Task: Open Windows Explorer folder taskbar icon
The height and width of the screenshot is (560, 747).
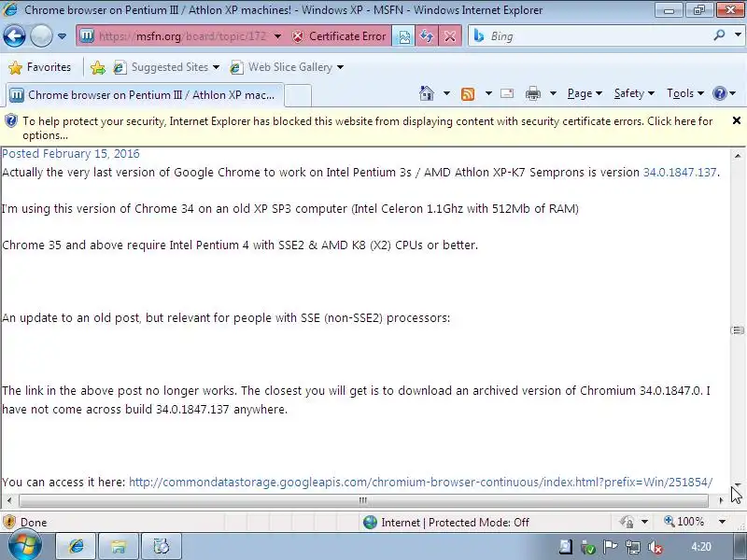Action: [x=119, y=546]
